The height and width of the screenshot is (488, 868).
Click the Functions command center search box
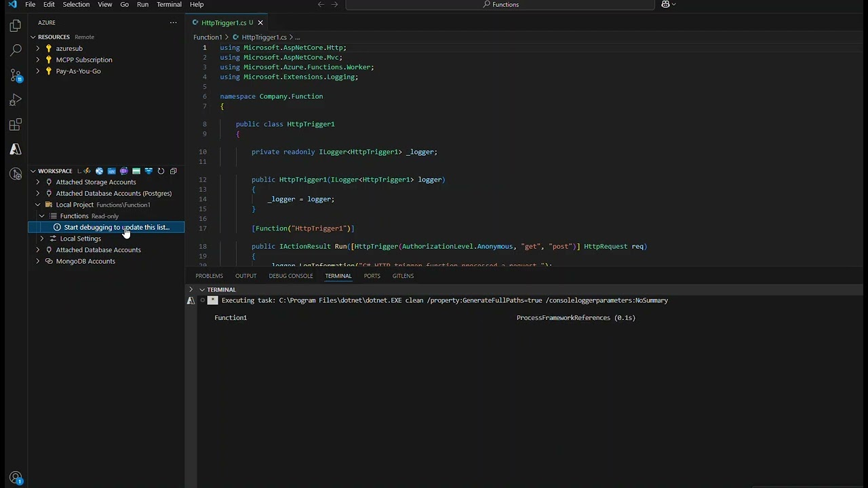pos(500,4)
